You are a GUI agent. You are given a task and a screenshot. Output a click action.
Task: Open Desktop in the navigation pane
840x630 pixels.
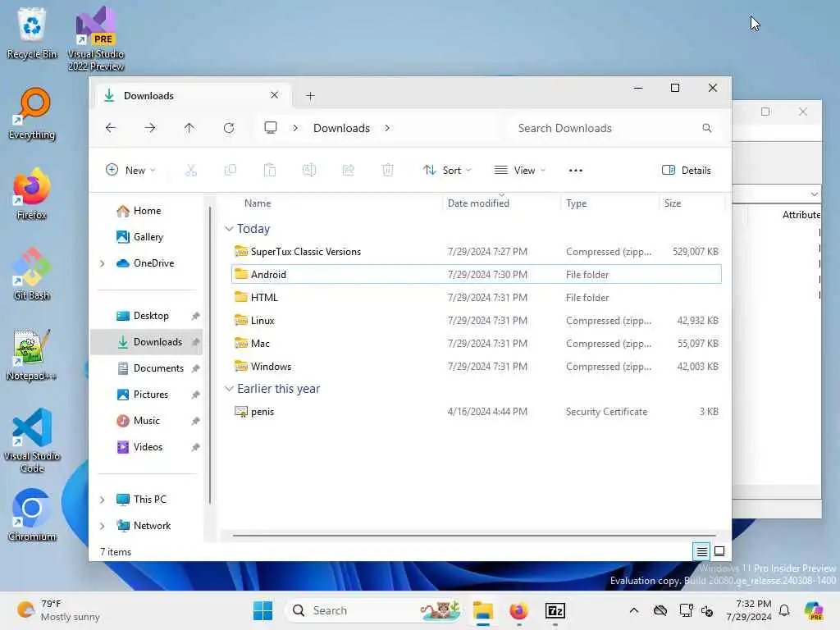coord(146,316)
